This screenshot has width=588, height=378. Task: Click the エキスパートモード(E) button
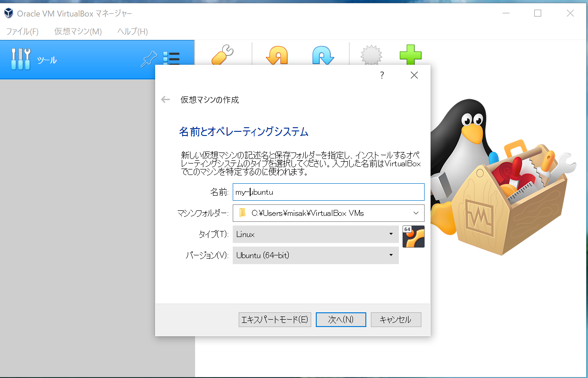(275, 320)
